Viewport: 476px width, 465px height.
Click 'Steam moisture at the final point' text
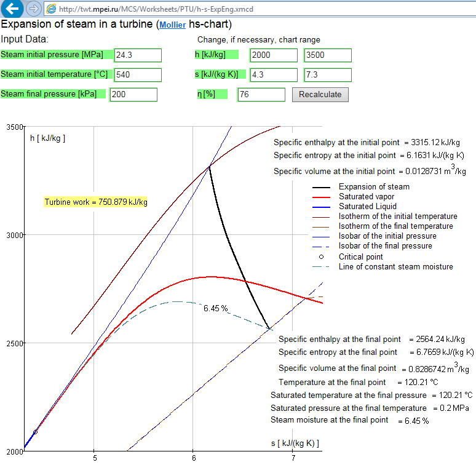click(330, 420)
